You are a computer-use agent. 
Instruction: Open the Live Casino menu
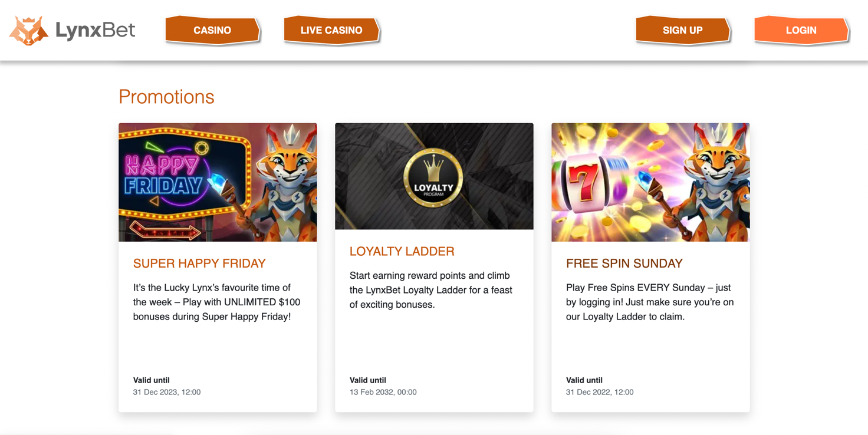tap(332, 30)
